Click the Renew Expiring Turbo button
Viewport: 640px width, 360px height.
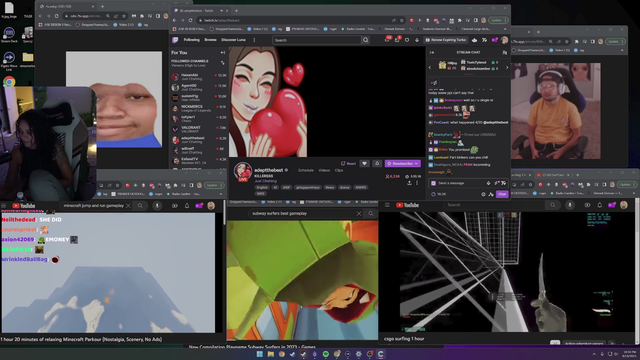pyautogui.click(x=446, y=40)
